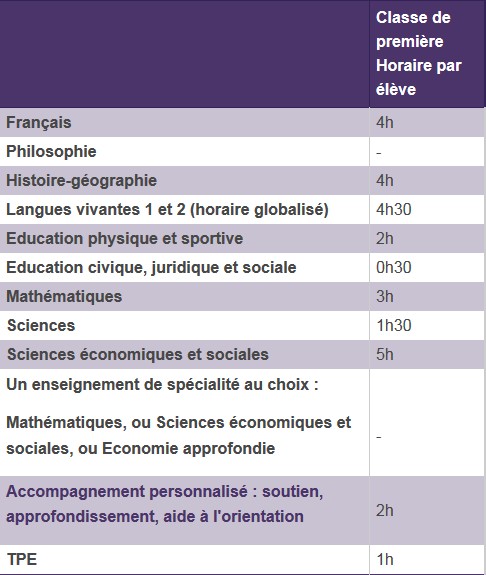Select the Philosophie subject cell

(184, 151)
